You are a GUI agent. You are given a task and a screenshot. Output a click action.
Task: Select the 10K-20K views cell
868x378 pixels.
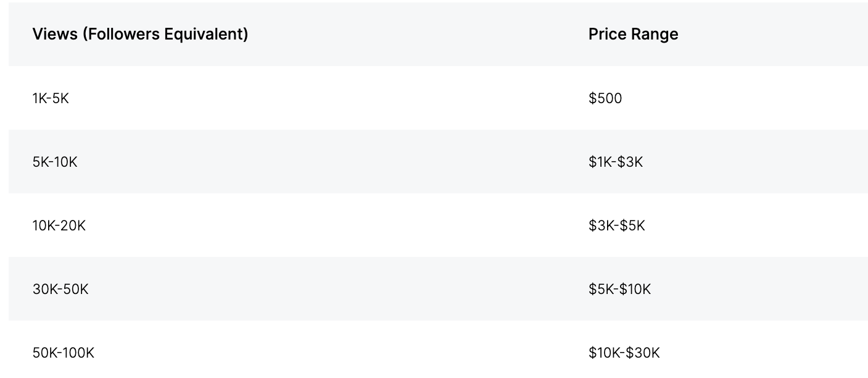(x=59, y=225)
